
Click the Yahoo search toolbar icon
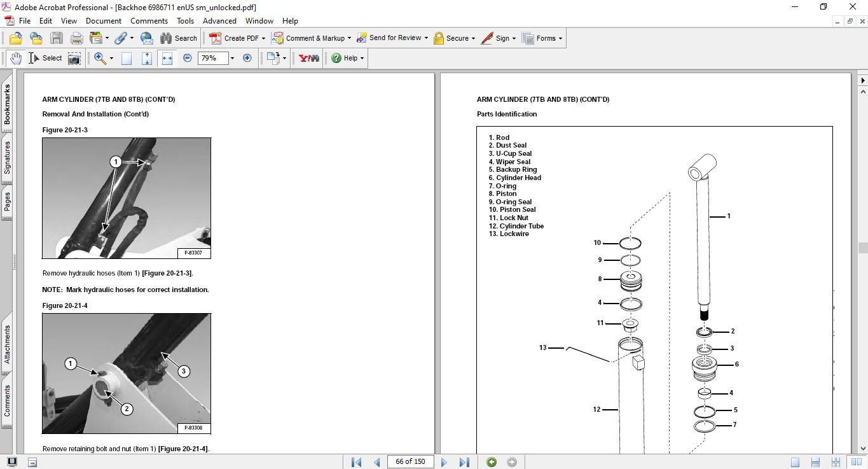[309, 58]
